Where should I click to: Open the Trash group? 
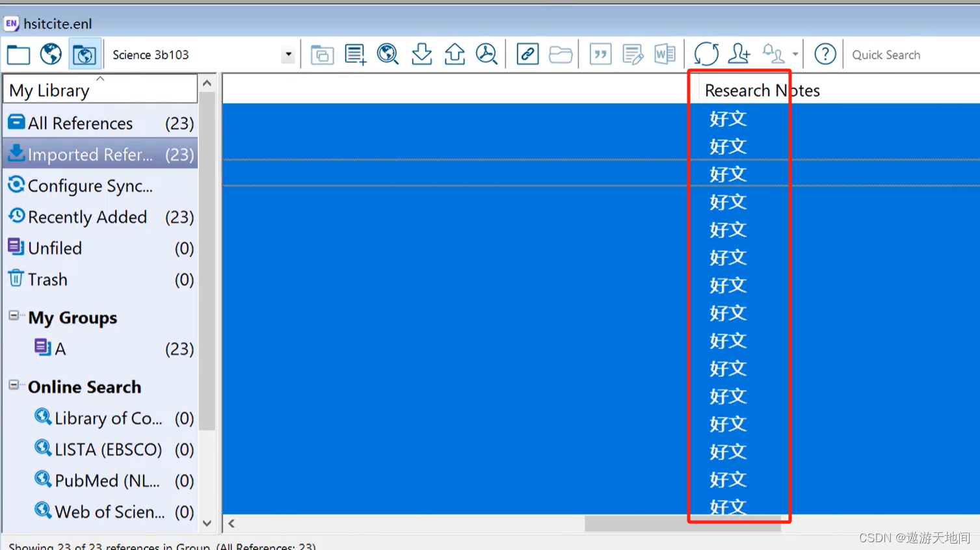pos(100,279)
